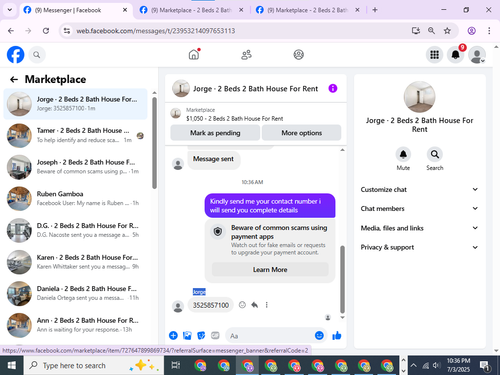Search in conversation via magnifier icon
This screenshot has height=375, width=500.
coord(435,154)
